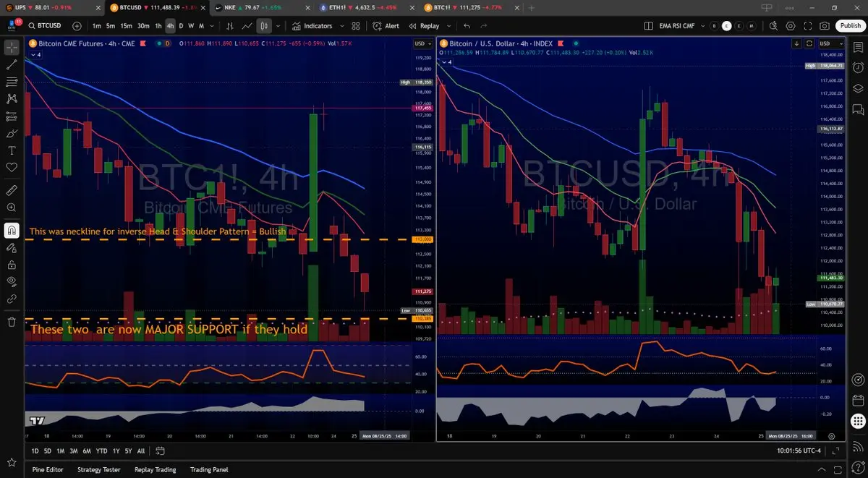868x478 pixels.
Task: Open the drawings link icon in left toolbar
Action: coord(12,298)
